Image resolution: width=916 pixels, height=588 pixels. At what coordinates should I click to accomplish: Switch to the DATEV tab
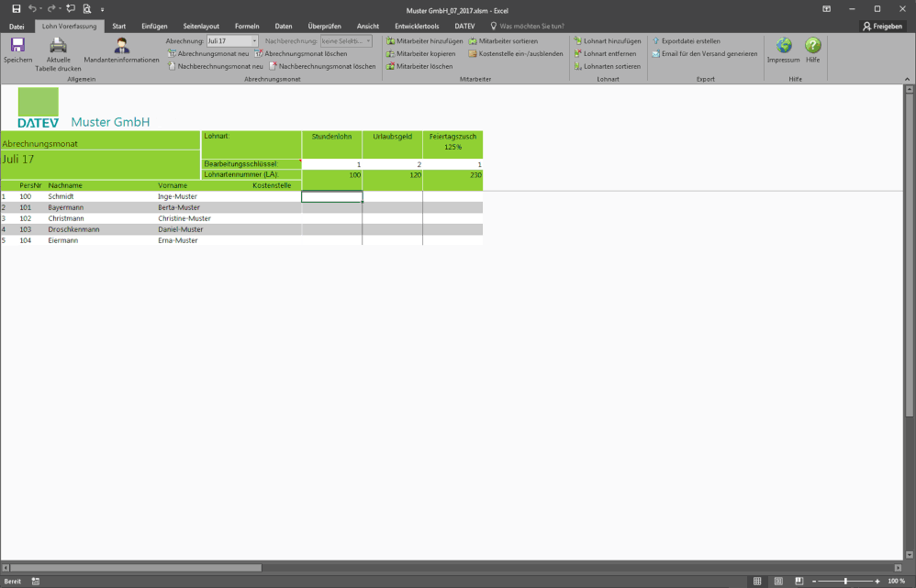pos(465,27)
